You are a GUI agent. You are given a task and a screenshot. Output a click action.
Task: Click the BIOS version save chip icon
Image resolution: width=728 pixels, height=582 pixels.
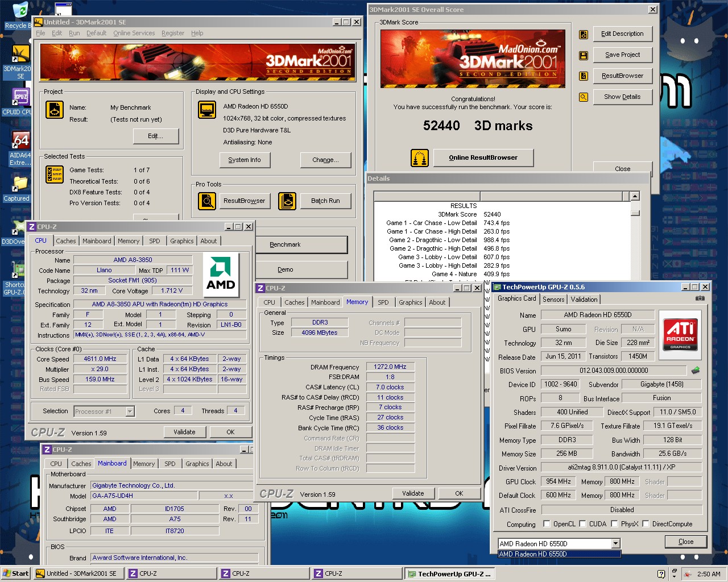tap(695, 371)
